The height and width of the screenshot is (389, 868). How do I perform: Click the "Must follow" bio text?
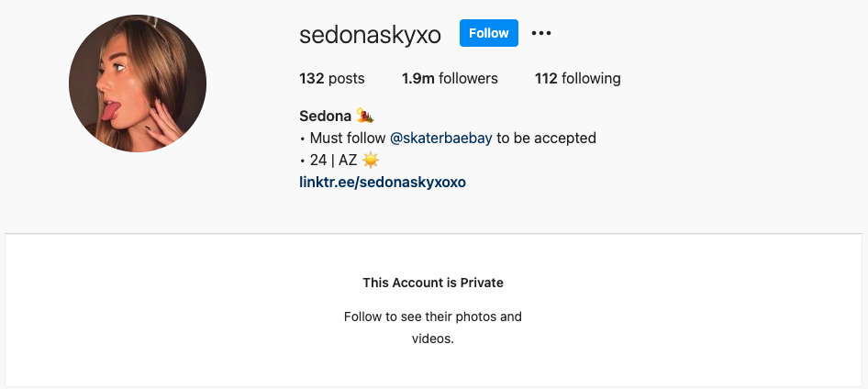[x=347, y=138]
